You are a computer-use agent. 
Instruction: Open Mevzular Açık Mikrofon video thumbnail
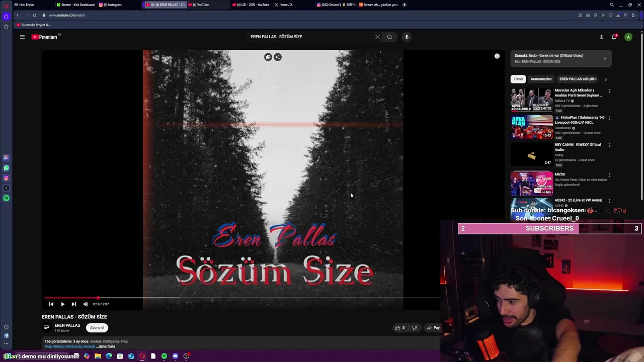coord(532,100)
